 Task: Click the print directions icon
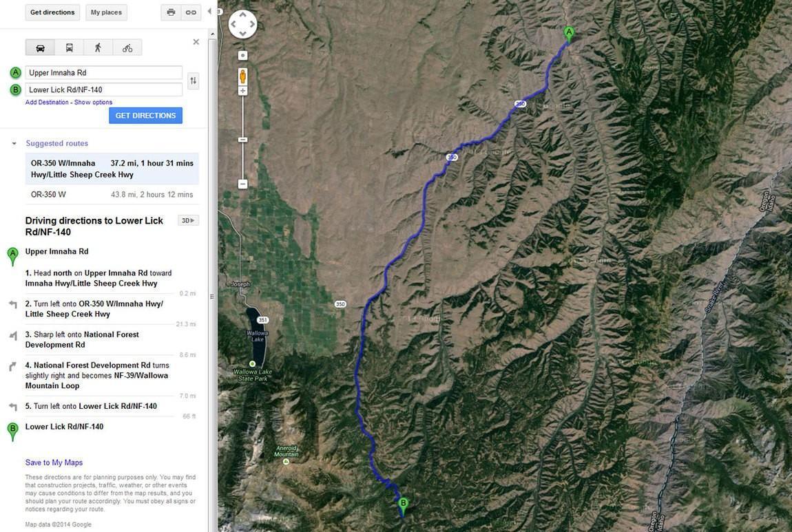[171, 12]
